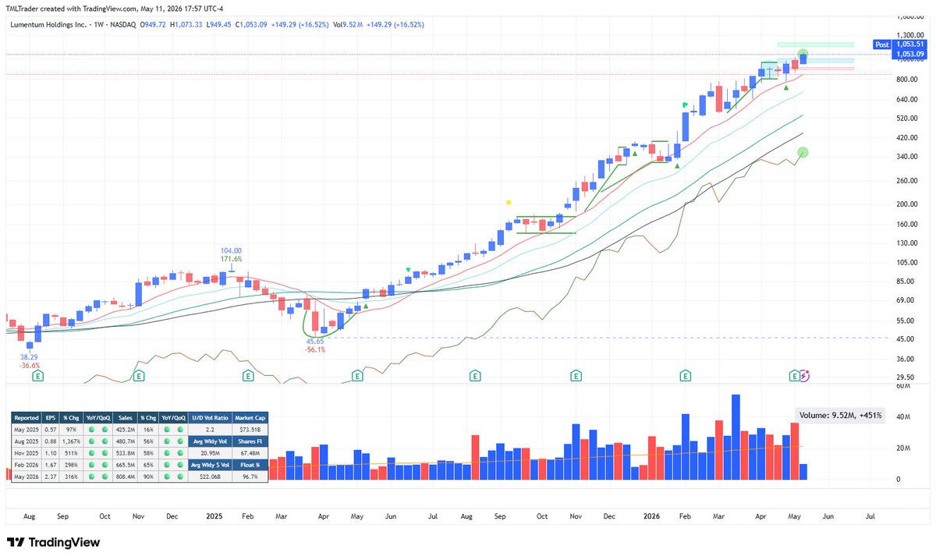Click the U/D Vol Ratio header cell

coord(210,417)
